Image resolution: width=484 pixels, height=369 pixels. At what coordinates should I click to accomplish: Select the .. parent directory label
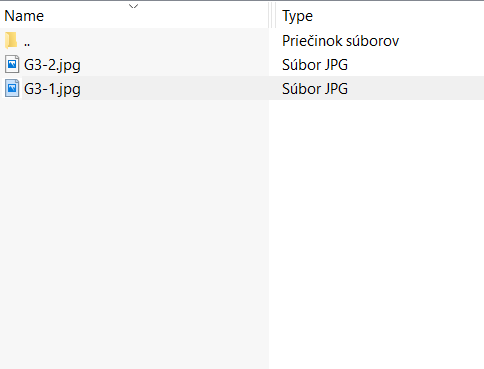[x=27, y=44]
